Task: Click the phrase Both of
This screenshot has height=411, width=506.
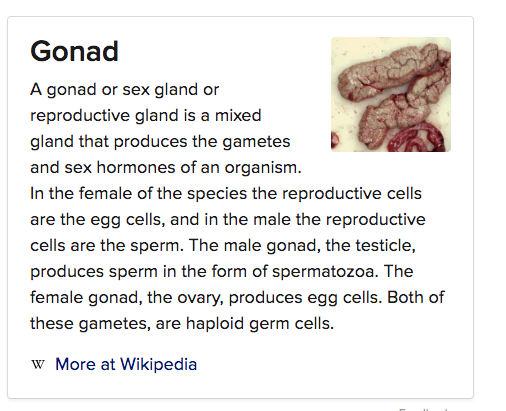Action: coord(416,297)
